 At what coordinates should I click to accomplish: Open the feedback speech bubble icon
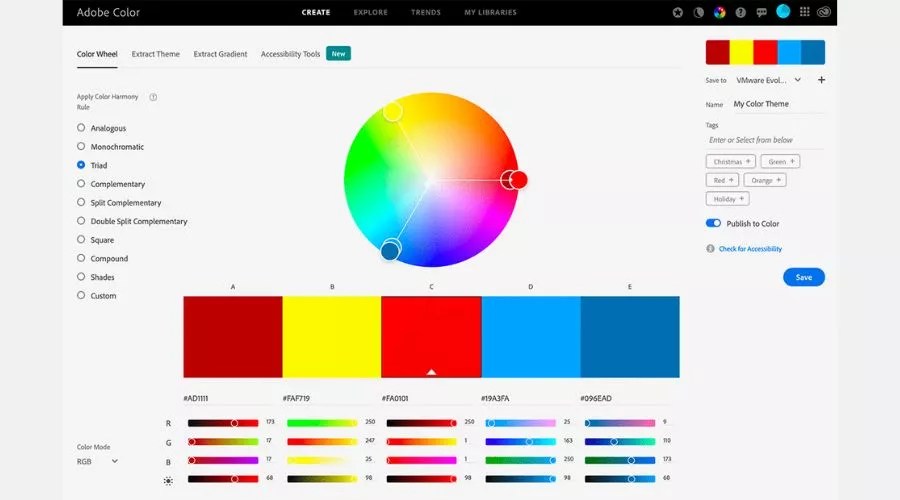762,12
